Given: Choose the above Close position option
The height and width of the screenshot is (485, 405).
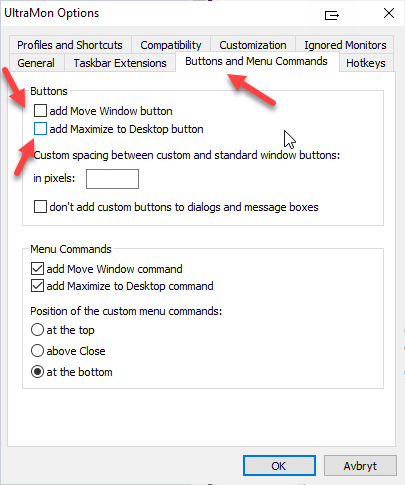Looking at the screenshot, I should 37,351.
